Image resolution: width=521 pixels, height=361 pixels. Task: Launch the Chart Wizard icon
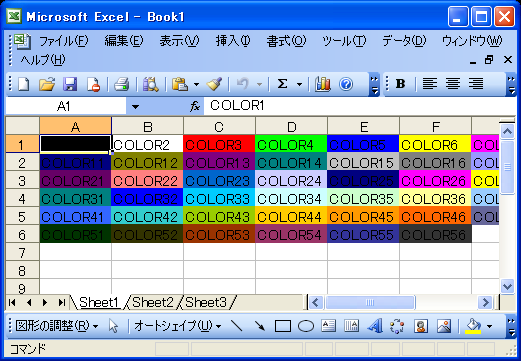pyautogui.click(x=322, y=84)
